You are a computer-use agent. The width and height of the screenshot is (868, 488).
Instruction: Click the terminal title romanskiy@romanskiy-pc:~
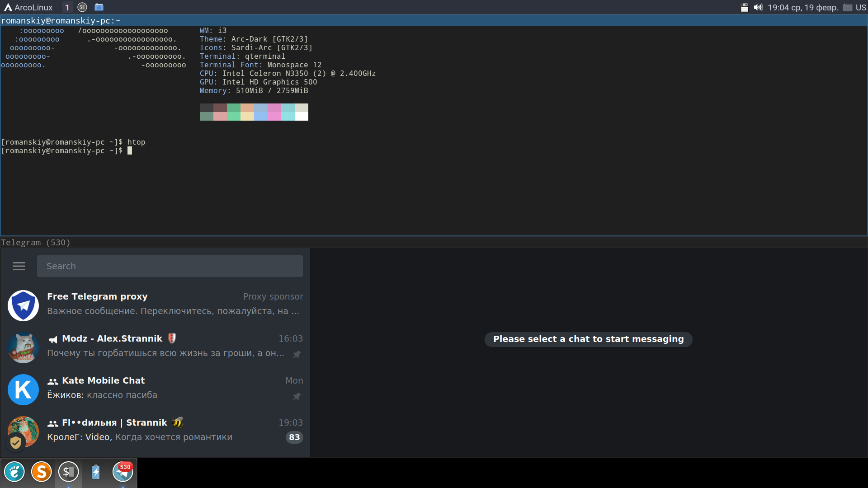[x=61, y=21]
